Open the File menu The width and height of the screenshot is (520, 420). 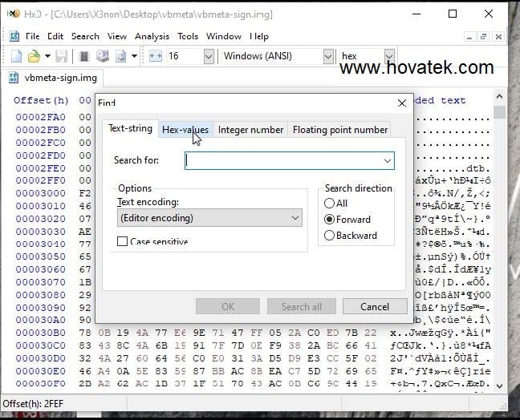coord(32,36)
